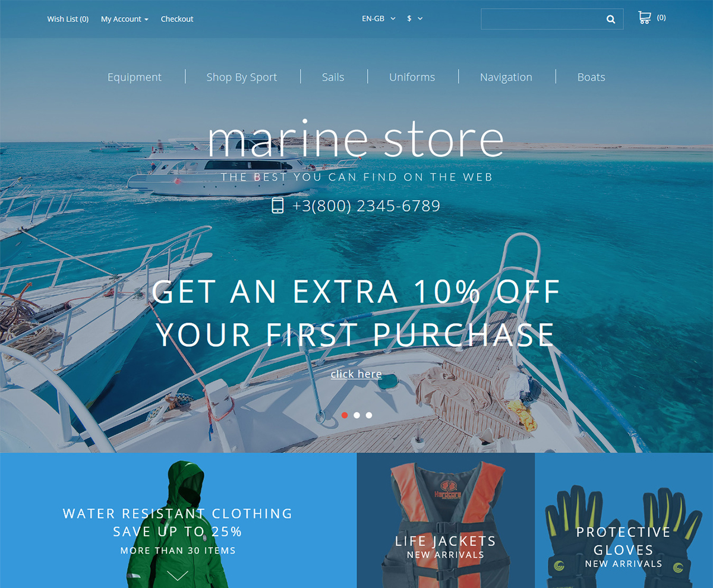Open the Life Jackets new arrivals banner
The width and height of the screenshot is (713, 588).
[446, 520]
